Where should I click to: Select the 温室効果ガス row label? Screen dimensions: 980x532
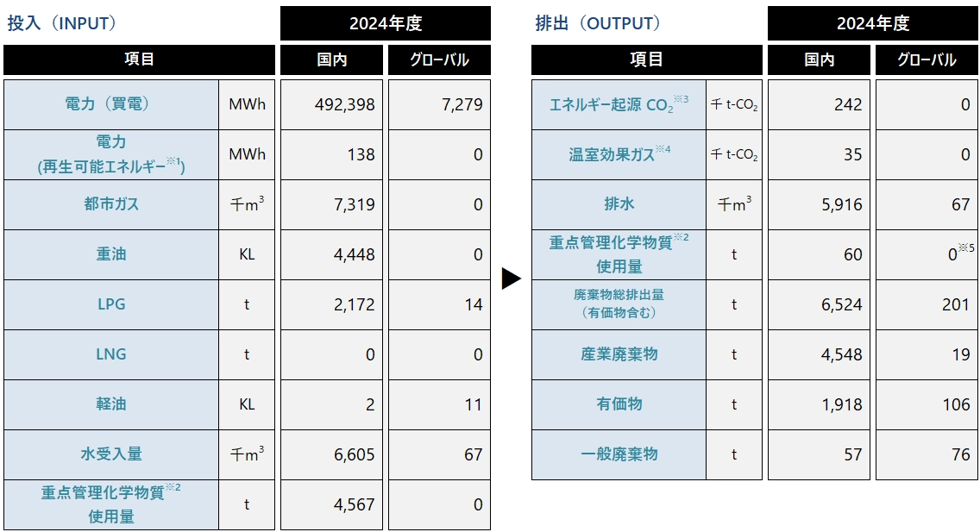618,154
